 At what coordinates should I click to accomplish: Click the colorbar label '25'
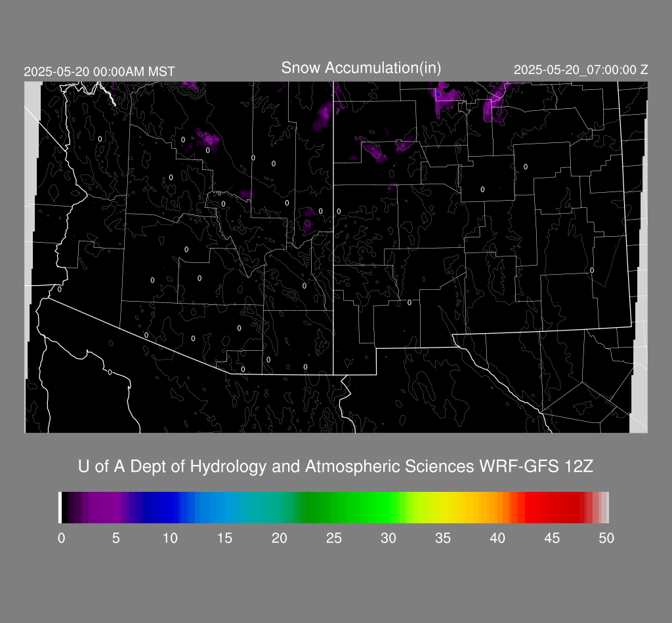[x=334, y=538]
